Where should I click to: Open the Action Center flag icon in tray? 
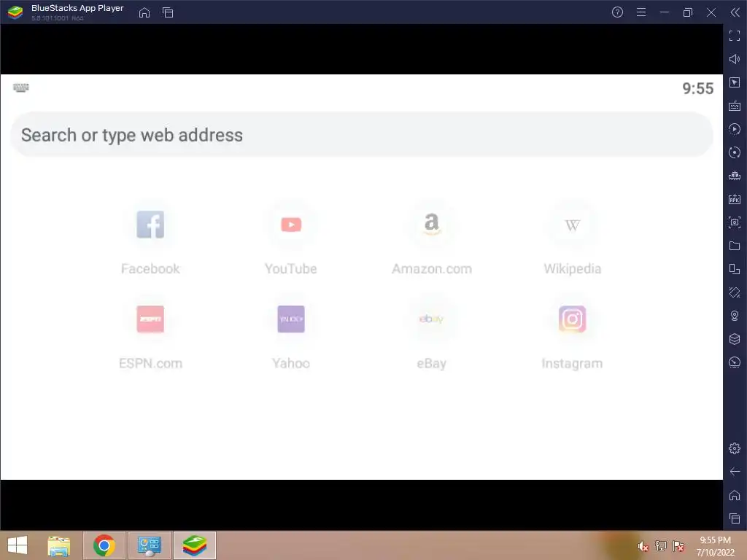point(678,546)
